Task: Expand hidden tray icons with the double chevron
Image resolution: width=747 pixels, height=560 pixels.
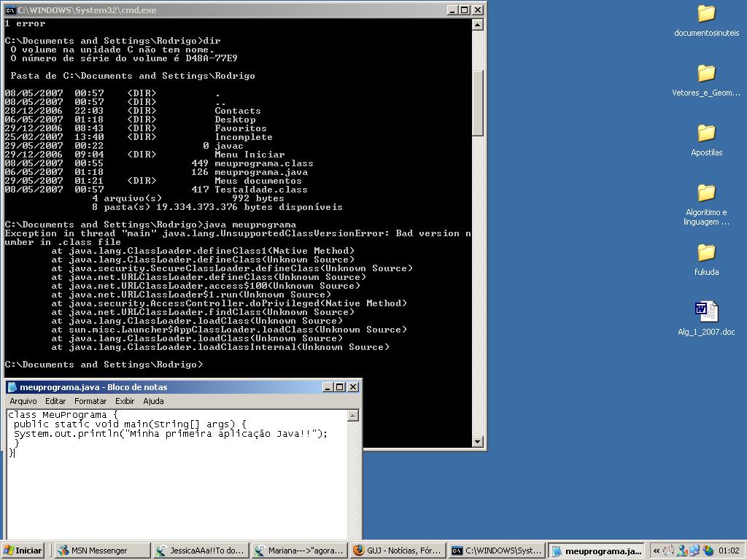Action: pos(657,551)
